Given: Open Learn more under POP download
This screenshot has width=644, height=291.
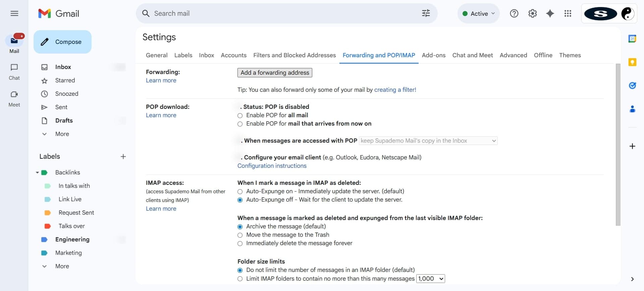Looking at the screenshot, I should coord(161,115).
